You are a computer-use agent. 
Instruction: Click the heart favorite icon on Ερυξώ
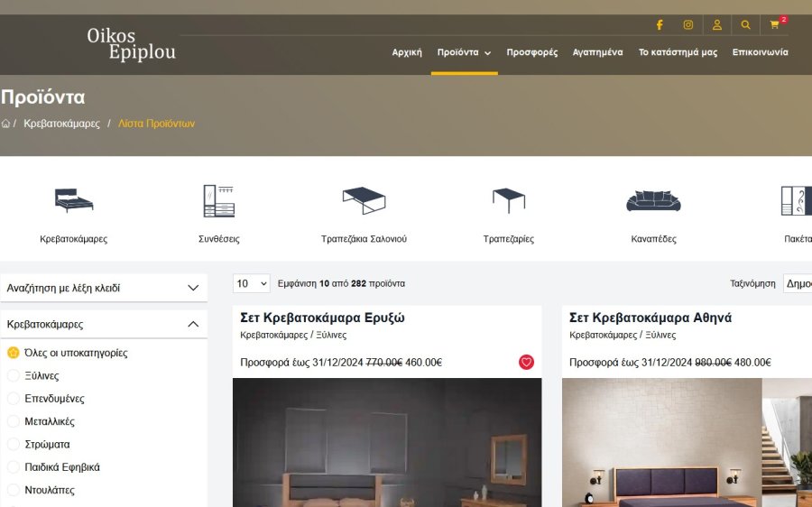526,362
